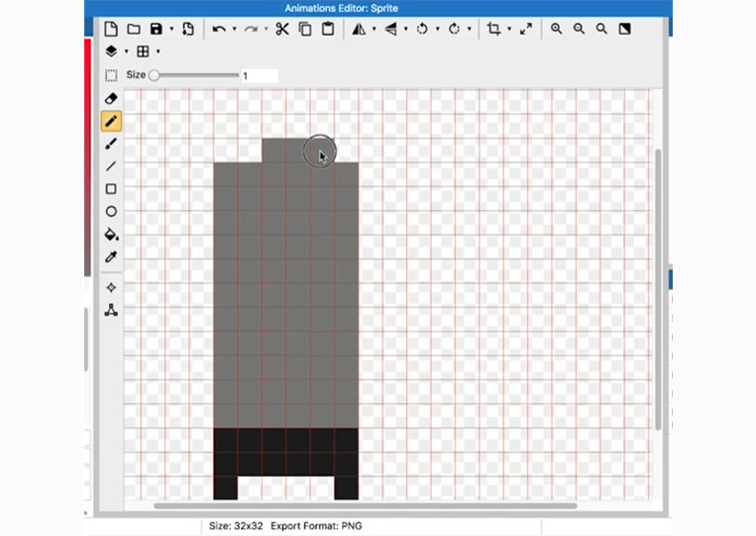Screen dimensions: 756x536
Task: Select the Paint Bucket fill tool
Action: click(111, 234)
